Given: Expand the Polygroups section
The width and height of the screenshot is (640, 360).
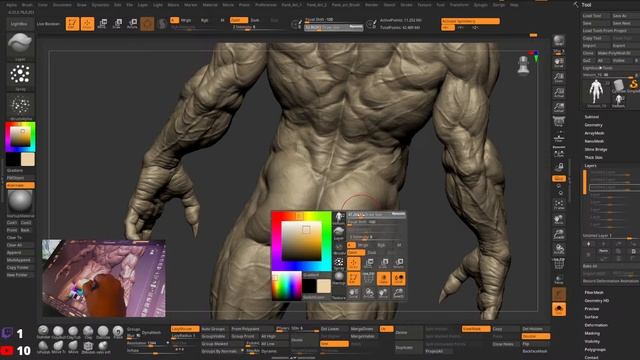Looking at the screenshot, I should click(595, 349).
